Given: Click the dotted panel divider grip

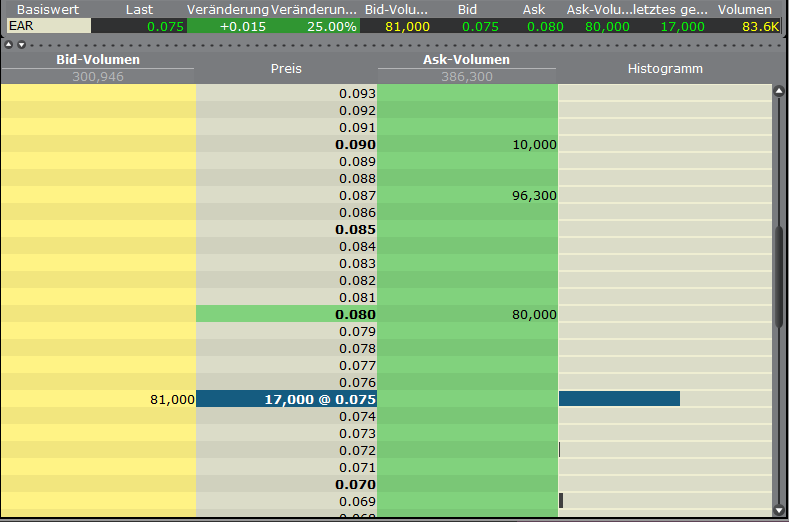Looking at the screenshot, I should (400, 45).
